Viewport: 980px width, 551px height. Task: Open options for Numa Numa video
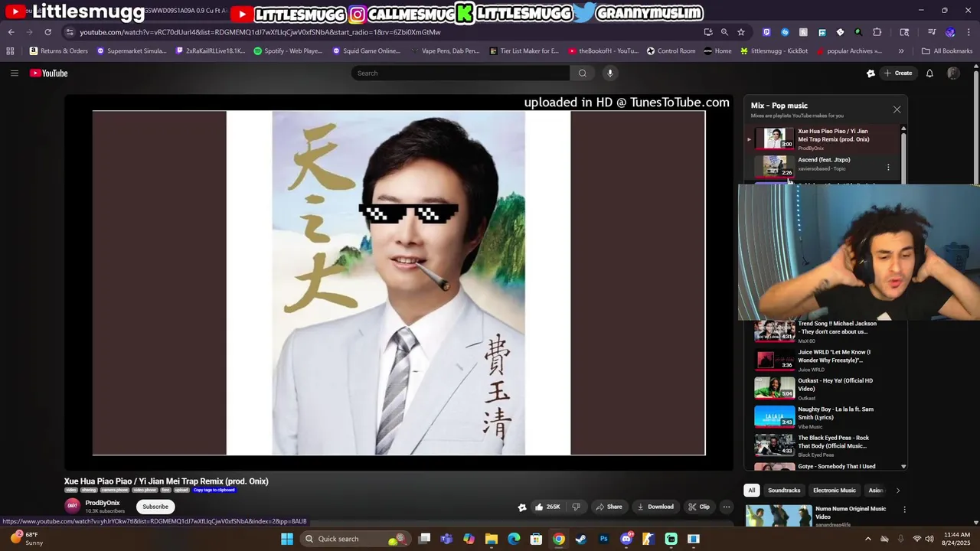(x=904, y=510)
